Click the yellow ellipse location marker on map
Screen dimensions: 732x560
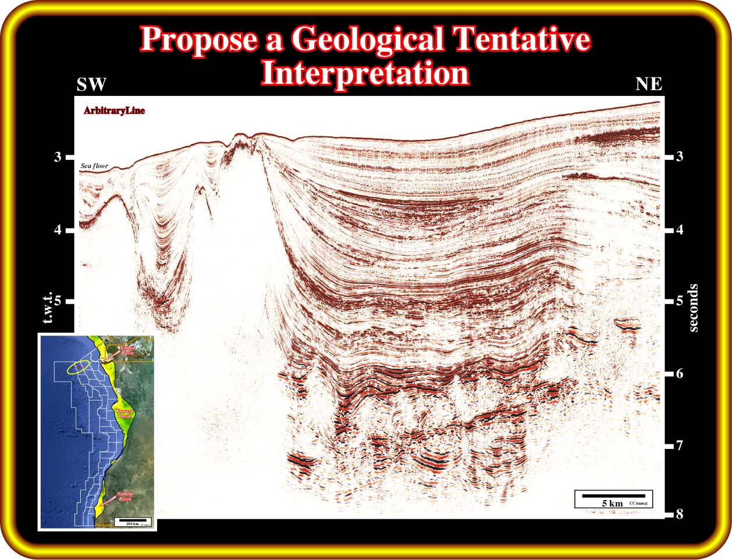pos(78,367)
